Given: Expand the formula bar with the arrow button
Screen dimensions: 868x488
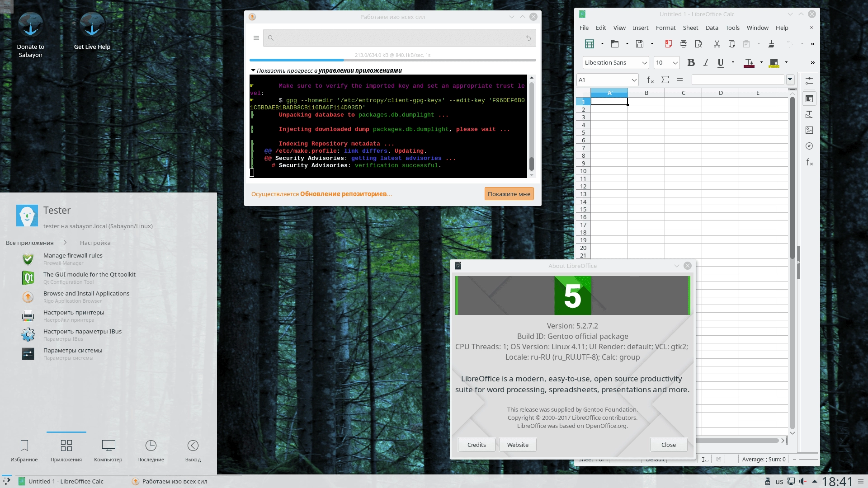Looking at the screenshot, I should pos(790,80).
